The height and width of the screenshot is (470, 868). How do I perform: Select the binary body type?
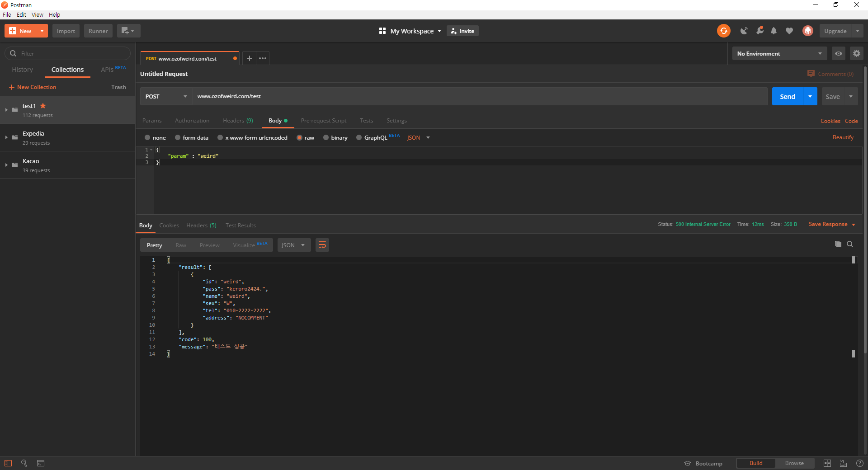click(x=326, y=137)
